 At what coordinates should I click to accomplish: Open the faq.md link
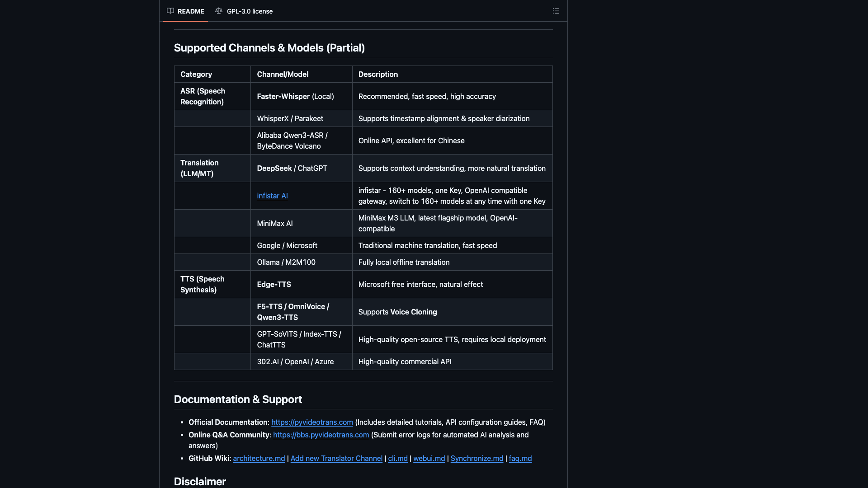[520, 458]
